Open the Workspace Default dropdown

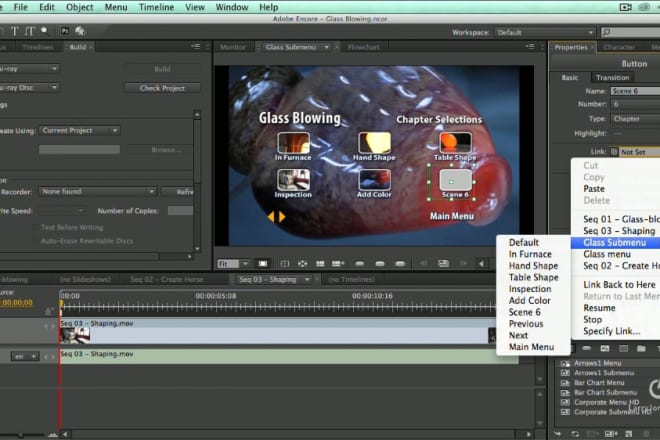(545, 32)
